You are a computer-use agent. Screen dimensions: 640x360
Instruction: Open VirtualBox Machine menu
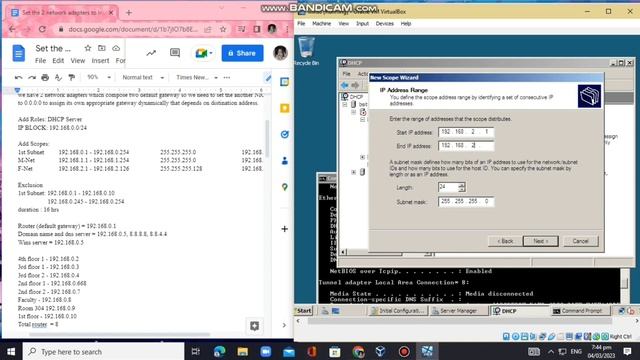click(x=322, y=24)
